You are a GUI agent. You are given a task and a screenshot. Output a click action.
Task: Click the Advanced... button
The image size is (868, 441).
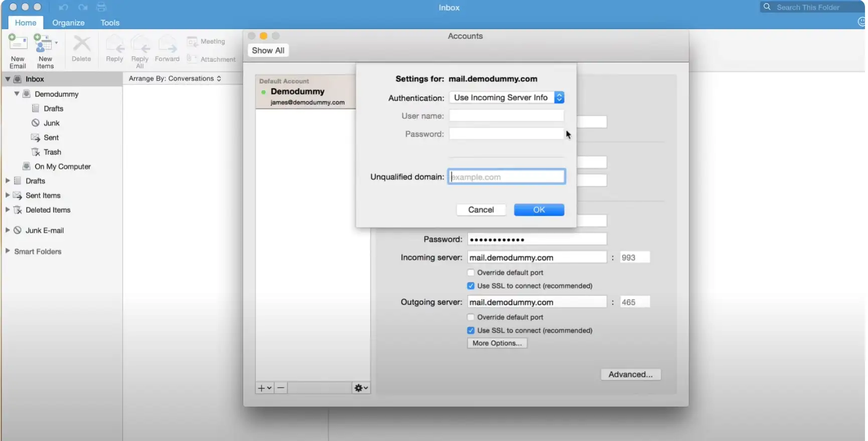630,374
